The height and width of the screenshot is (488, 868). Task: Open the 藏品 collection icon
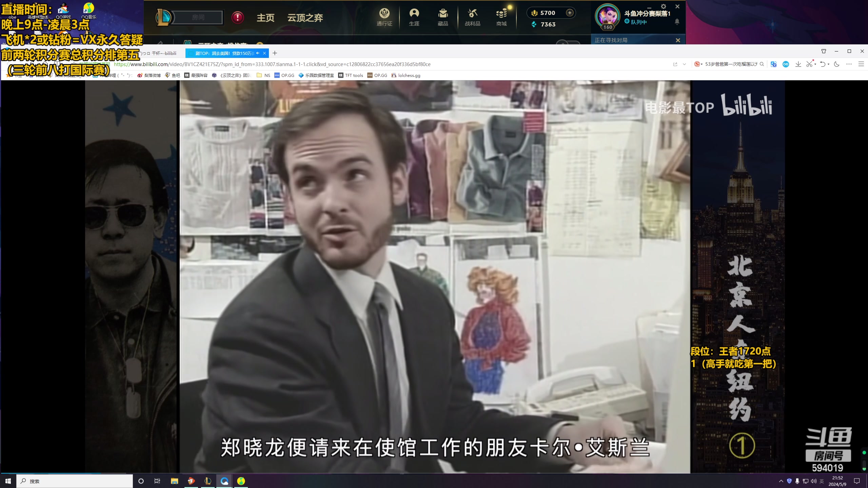pos(443,17)
